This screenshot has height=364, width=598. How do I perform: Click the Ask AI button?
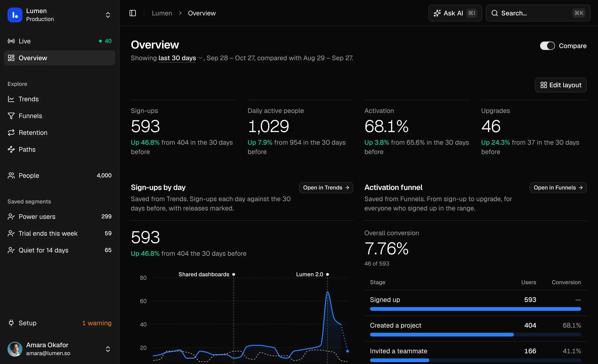click(x=455, y=13)
